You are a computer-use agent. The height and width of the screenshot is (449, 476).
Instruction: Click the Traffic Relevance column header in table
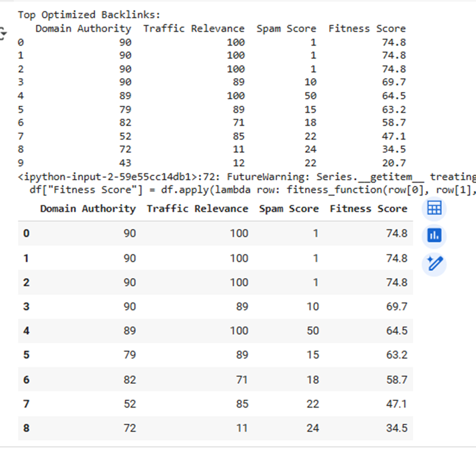coord(197,209)
